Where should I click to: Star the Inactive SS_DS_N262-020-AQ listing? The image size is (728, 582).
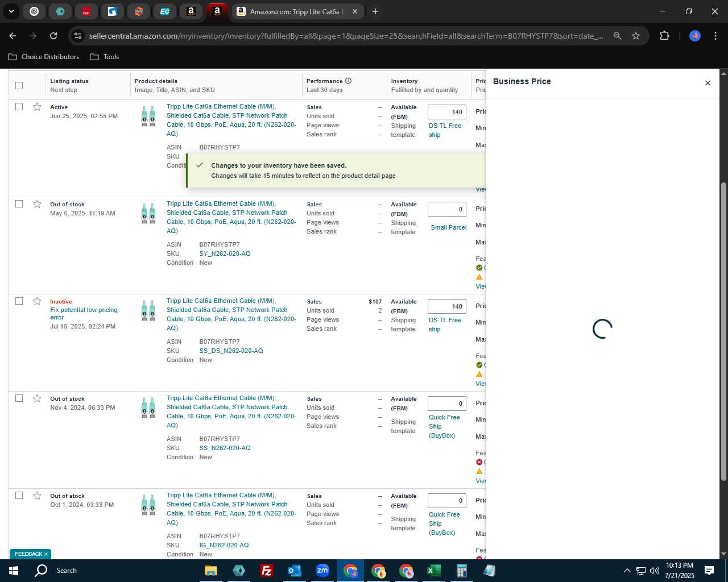(x=37, y=301)
